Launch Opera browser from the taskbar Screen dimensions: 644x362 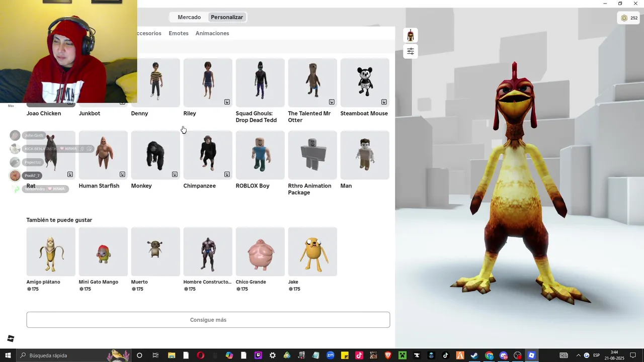(201, 355)
